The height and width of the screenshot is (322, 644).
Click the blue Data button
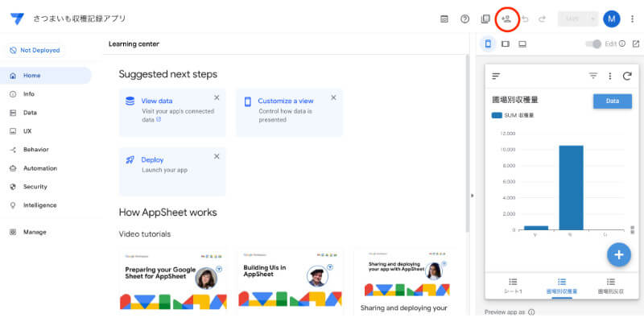point(612,101)
